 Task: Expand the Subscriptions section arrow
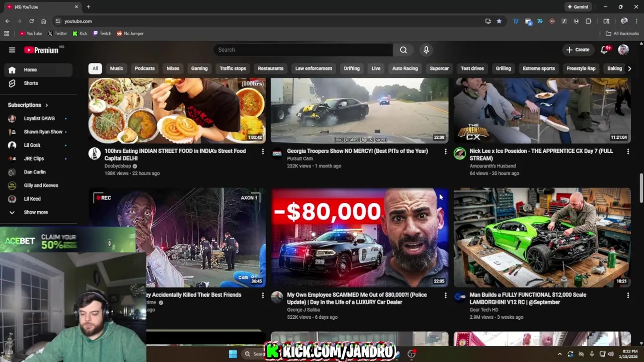click(x=47, y=105)
